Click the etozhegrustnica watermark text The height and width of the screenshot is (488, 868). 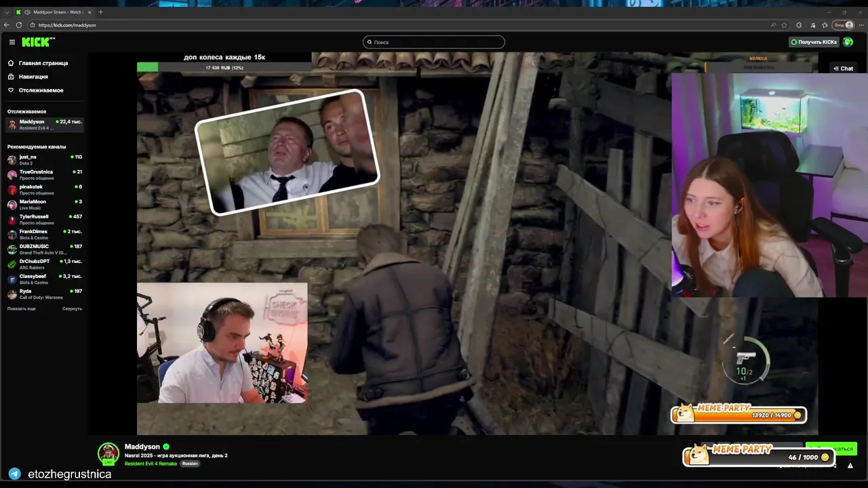point(70,474)
